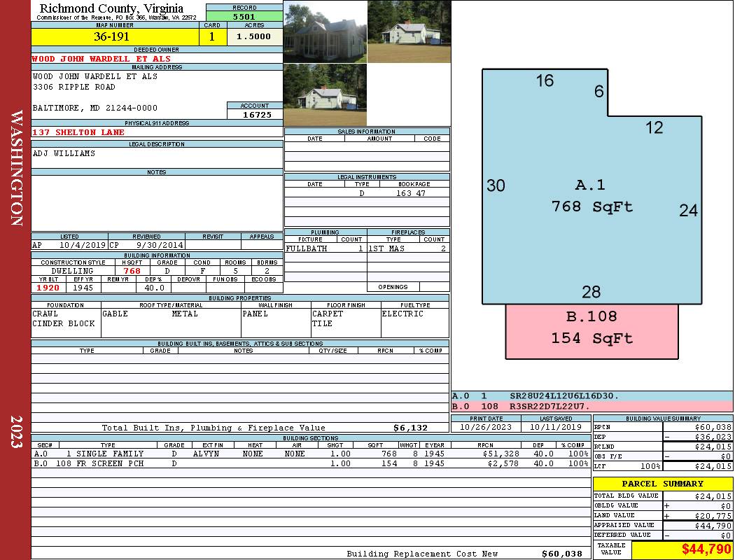
Task: Click account number 16725
Action: (x=257, y=115)
